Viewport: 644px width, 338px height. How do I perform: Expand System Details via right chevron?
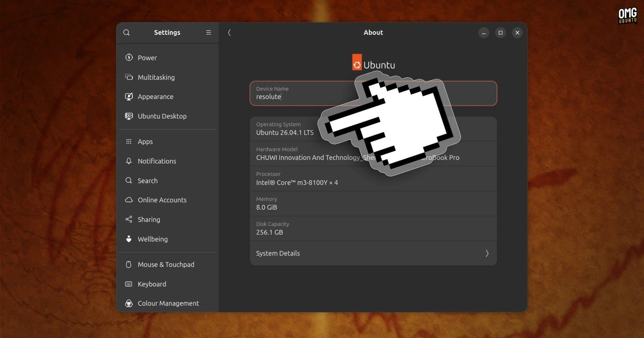coord(487,253)
